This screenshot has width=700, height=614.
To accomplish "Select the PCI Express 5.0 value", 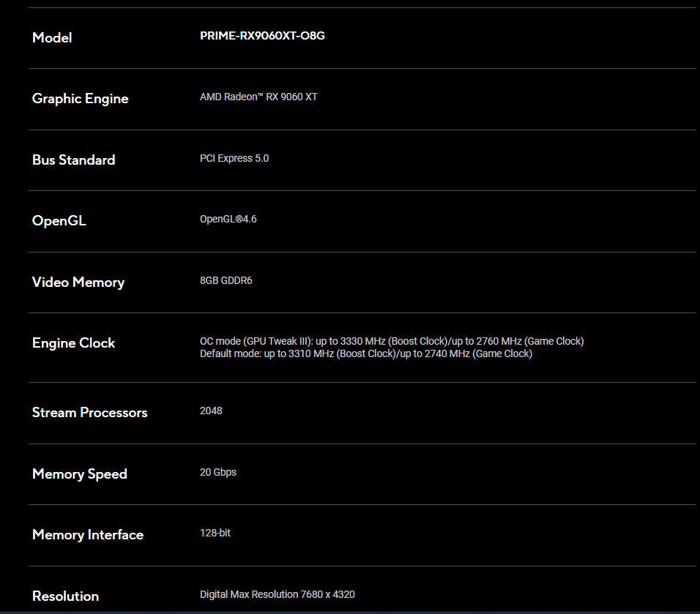I will tap(234, 158).
